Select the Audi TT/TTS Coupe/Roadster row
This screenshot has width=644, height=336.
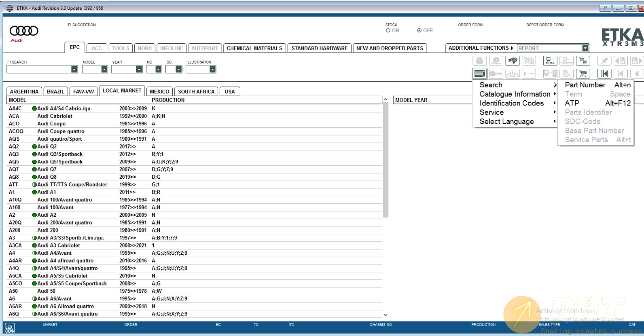[195, 184]
